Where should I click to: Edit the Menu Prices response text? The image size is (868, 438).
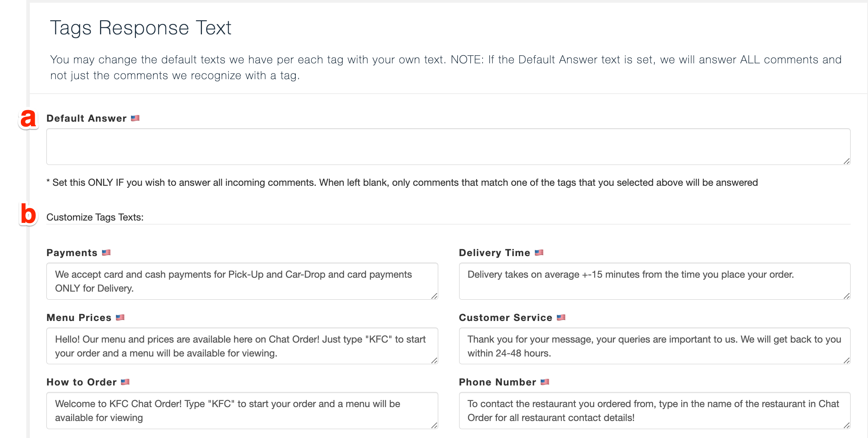point(242,346)
